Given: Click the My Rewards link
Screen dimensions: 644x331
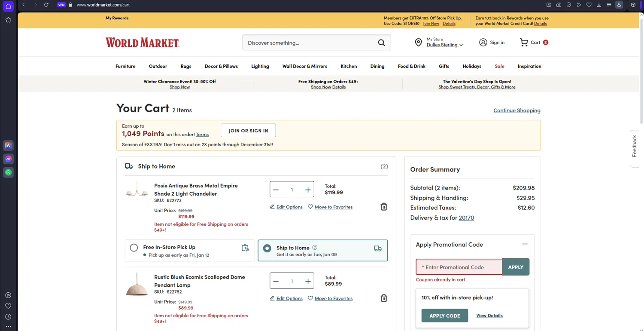Looking at the screenshot, I should pyautogui.click(x=117, y=18).
